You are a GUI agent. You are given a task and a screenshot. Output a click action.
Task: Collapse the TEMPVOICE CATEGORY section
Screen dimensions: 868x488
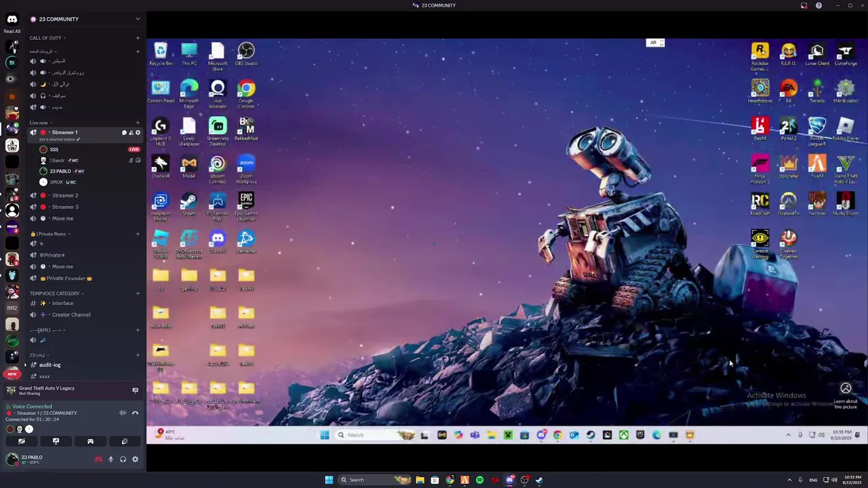tap(58, 293)
